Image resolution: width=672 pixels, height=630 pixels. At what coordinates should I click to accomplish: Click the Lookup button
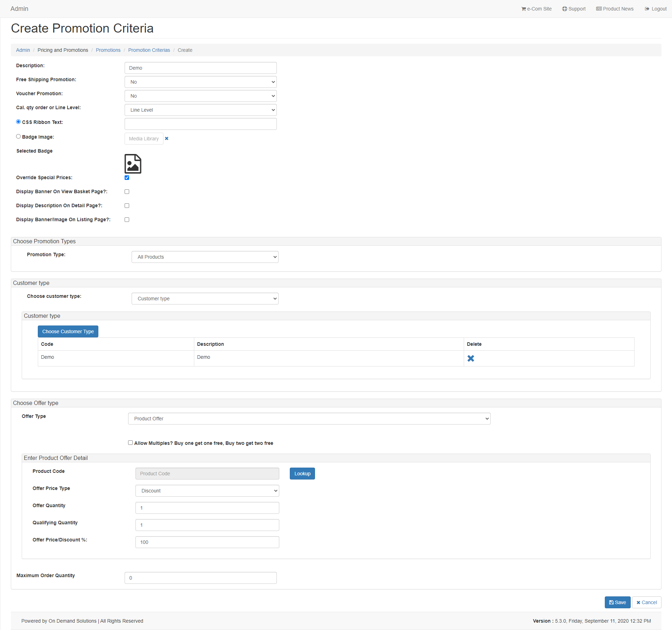click(302, 474)
